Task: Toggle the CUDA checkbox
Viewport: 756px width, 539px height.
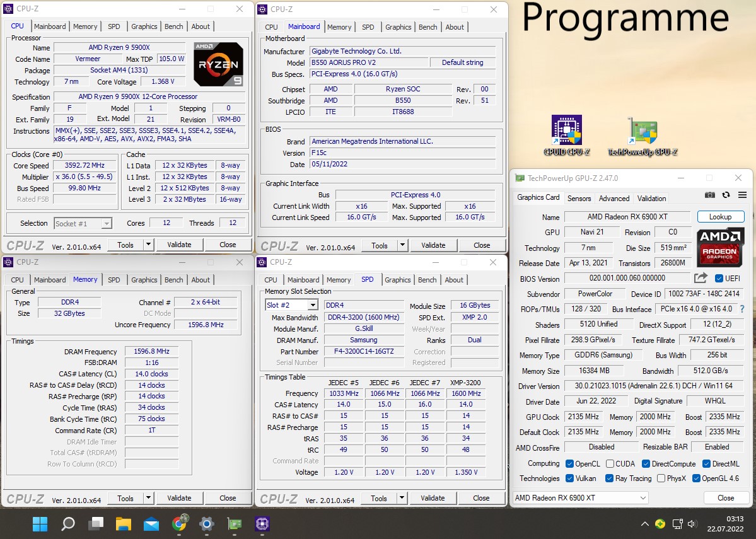Action: pos(610,464)
